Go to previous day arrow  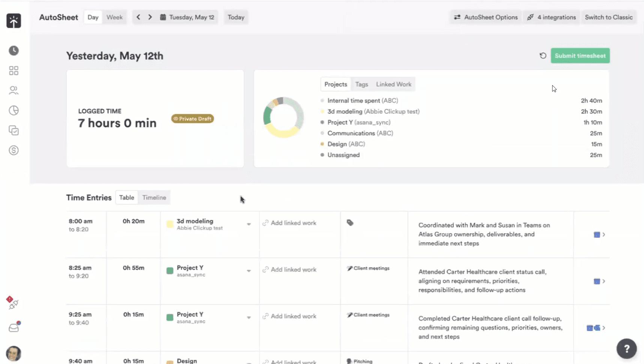[x=138, y=17]
